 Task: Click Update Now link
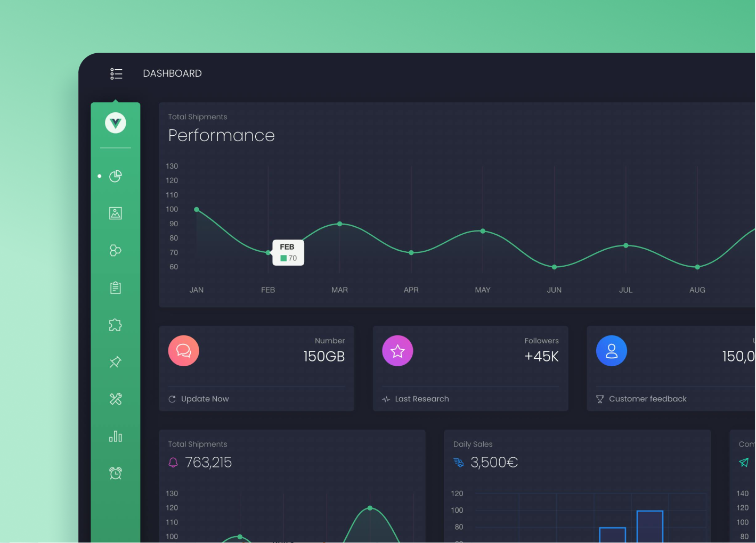point(205,399)
